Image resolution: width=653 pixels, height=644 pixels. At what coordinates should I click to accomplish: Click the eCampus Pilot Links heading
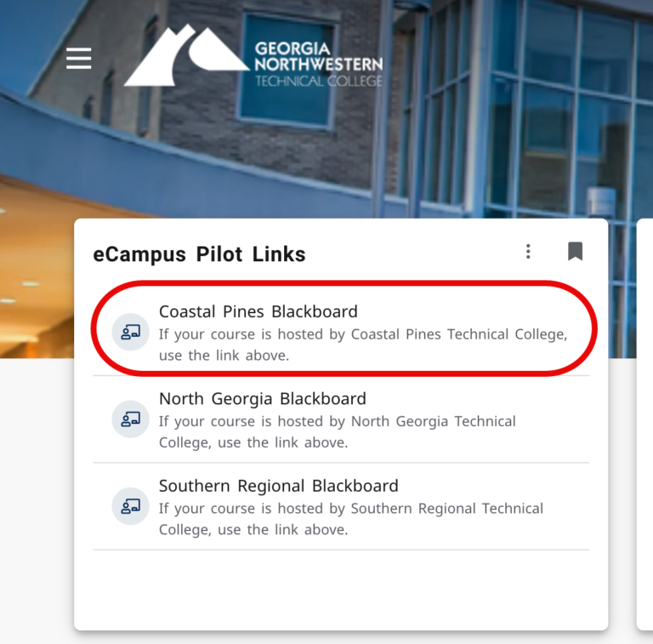click(199, 254)
